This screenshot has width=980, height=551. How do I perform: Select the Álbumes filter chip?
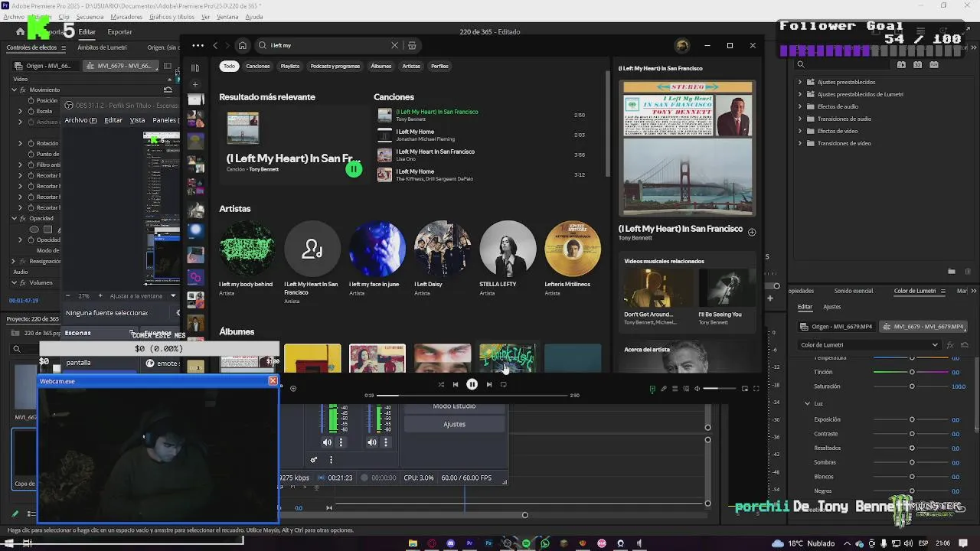pyautogui.click(x=381, y=66)
